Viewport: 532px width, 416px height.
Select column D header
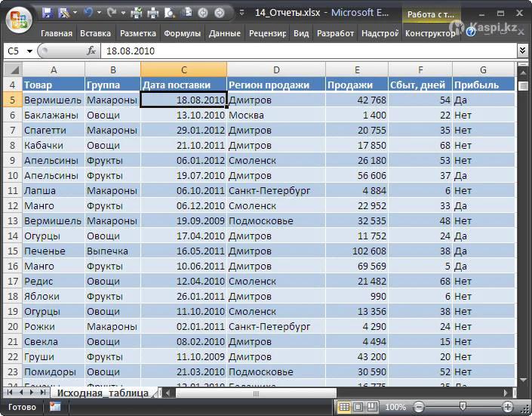pos(276,69)
